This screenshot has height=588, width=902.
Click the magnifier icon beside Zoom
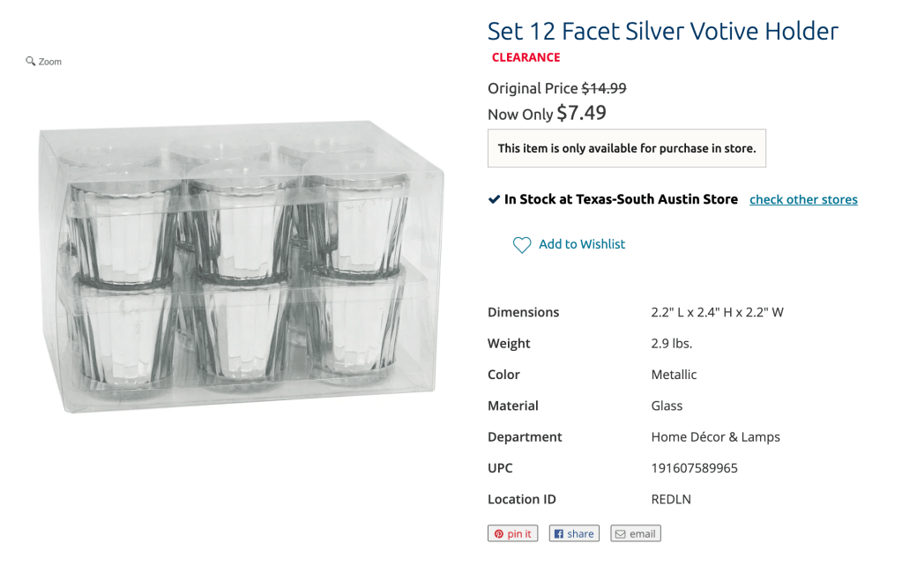tap(31, 62)
